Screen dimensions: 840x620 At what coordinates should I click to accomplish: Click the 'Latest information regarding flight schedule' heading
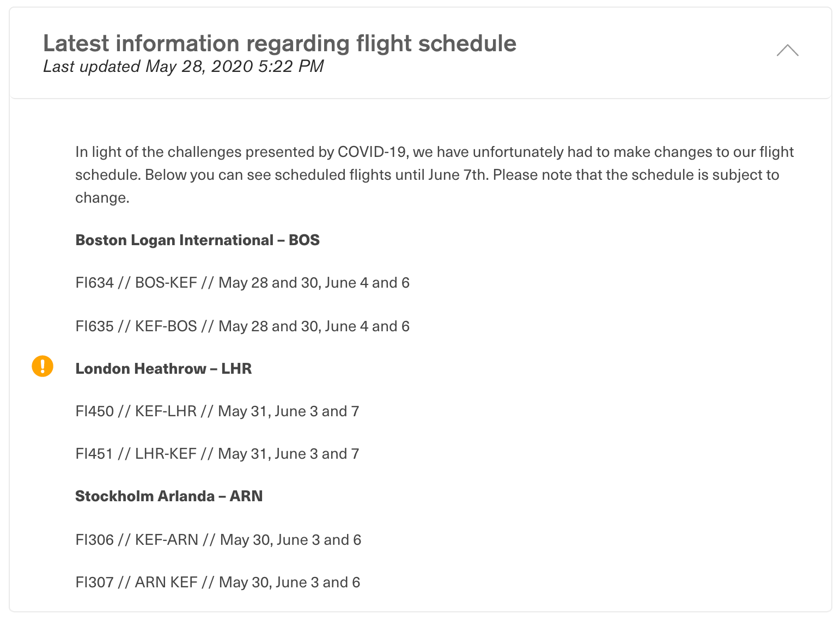(x=279, y=43)
